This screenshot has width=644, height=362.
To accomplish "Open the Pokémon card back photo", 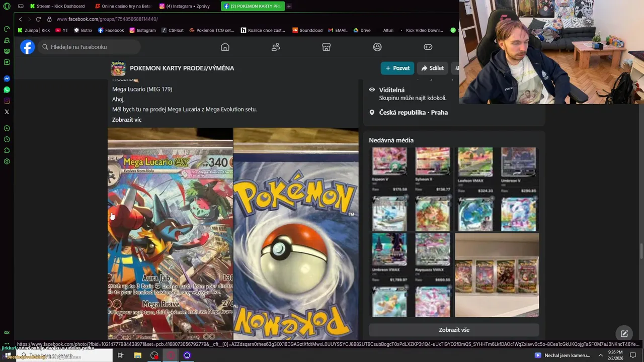I will 296,234.
